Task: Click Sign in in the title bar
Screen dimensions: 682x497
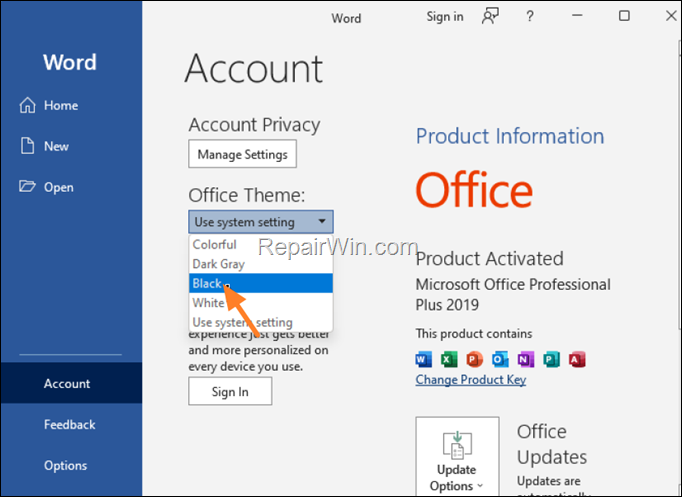Action: tap(445, 17)
